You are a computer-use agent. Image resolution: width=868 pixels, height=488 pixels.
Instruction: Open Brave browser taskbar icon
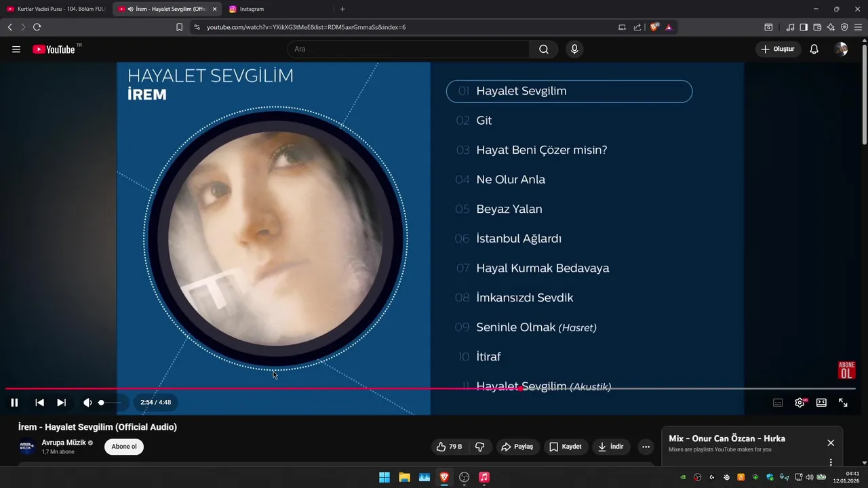[444, 477]
